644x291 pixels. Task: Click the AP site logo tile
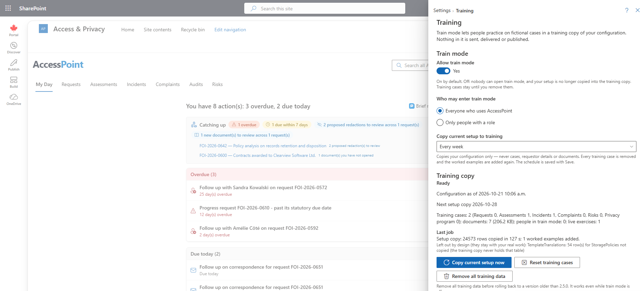pos(43,29)
